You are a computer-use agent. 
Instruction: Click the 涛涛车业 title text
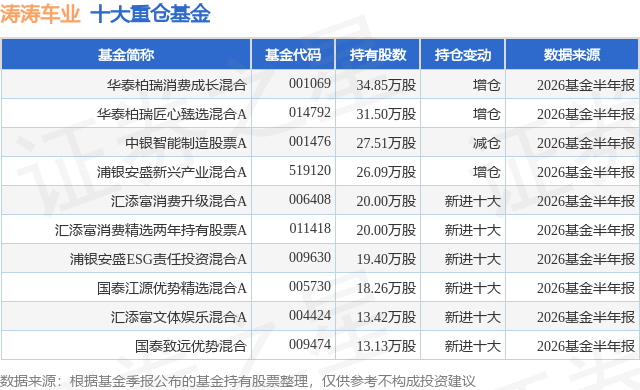point(40,14)
